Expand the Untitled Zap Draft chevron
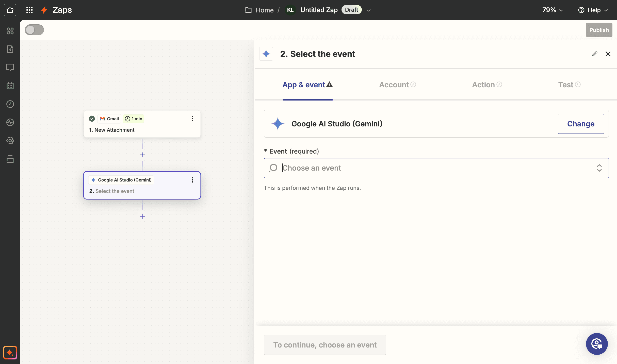 [368, 10]
